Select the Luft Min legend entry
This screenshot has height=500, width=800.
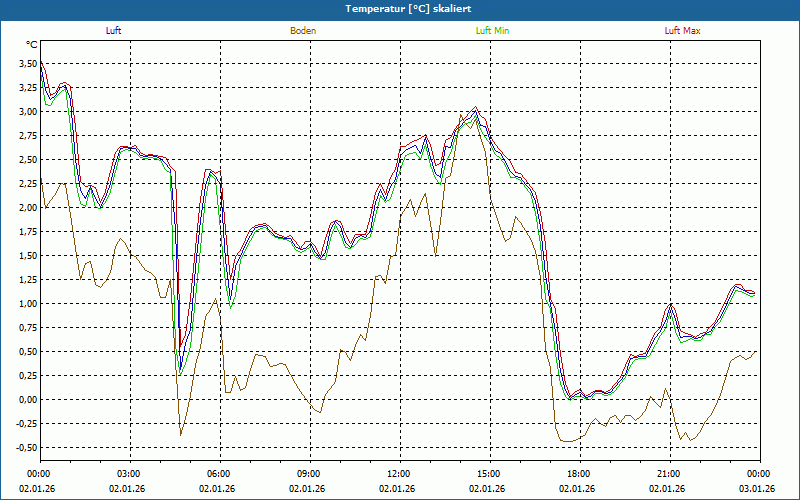490,31
